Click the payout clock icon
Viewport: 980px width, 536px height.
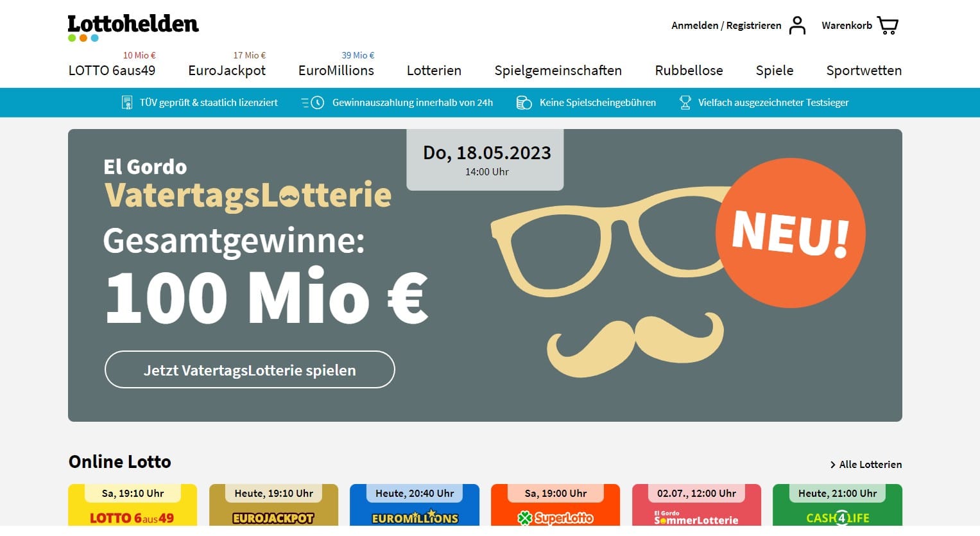(x=313, y=103)
